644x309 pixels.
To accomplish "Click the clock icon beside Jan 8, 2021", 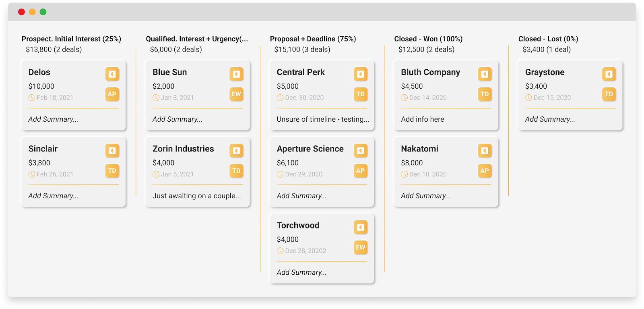I will pyautogui.click(x=156, y=97).
